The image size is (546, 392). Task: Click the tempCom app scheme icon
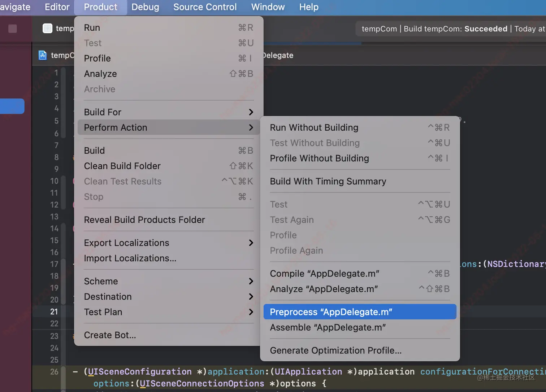47,28
